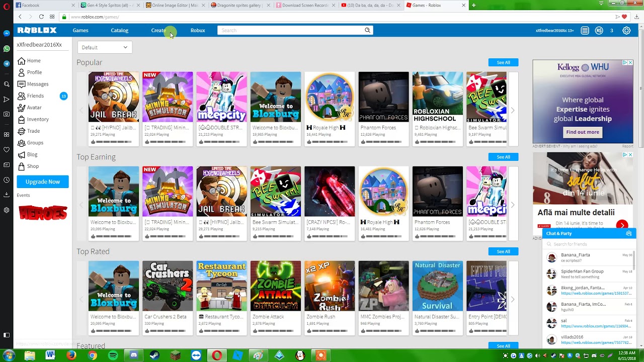This screenshot has width=644, height=362.
Task: Show next games in Popular row
Action: point(512,110)
